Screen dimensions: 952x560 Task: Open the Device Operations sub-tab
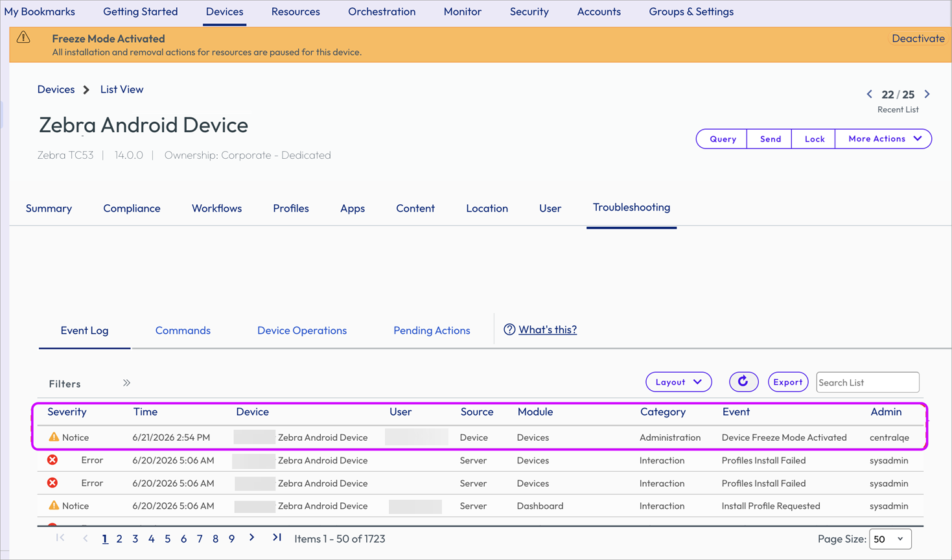(302, 331)
